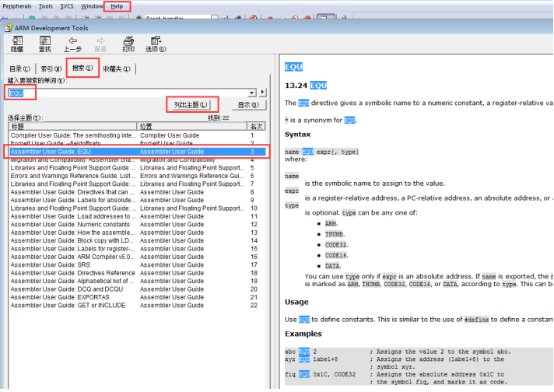Select result 'Assembler User Guide: Labels for register-...'

coord(137,249)
